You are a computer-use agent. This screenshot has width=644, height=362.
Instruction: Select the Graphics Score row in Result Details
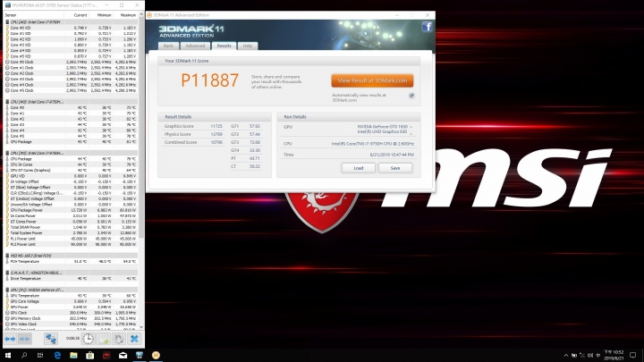click(x=193, y=126)
